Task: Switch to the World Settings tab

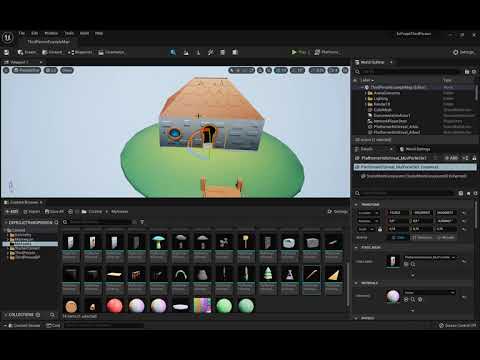Action: 415,149
